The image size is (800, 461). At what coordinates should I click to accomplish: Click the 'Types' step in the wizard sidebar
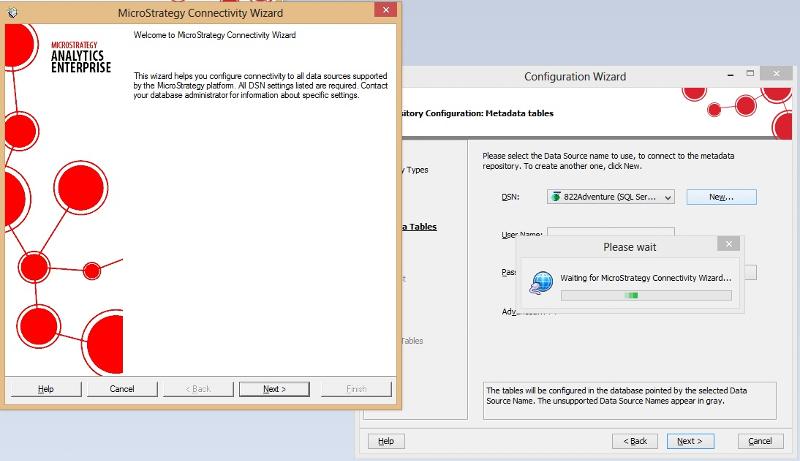pyautogui.click(x=417, y=170)
